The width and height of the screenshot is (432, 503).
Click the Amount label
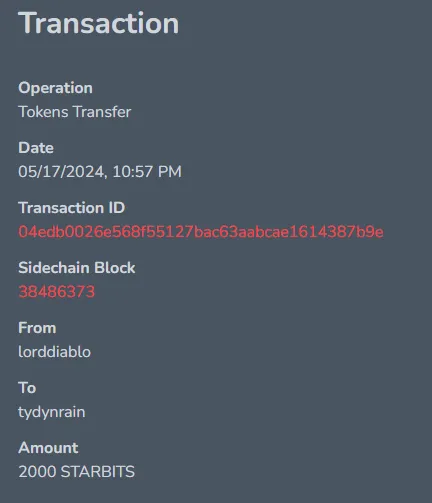[x=48, y=448]
